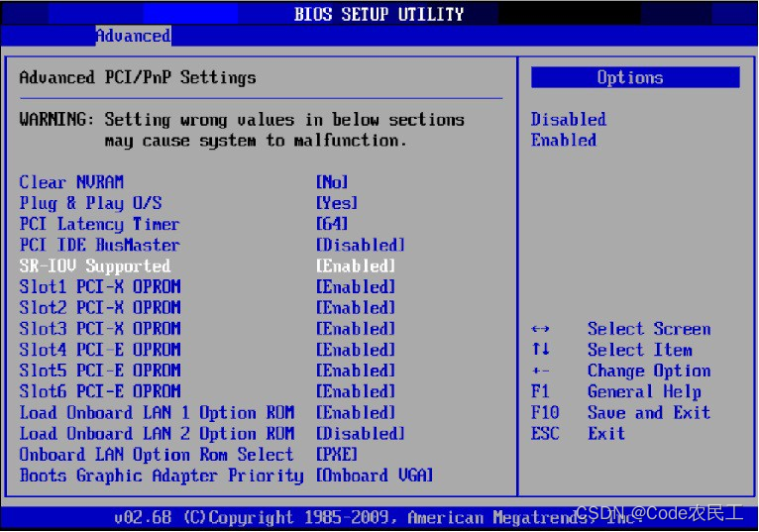This screenshot has height=532, width=759.
Task: Select Plug & Play O/S option
Action: click(90, 203)
